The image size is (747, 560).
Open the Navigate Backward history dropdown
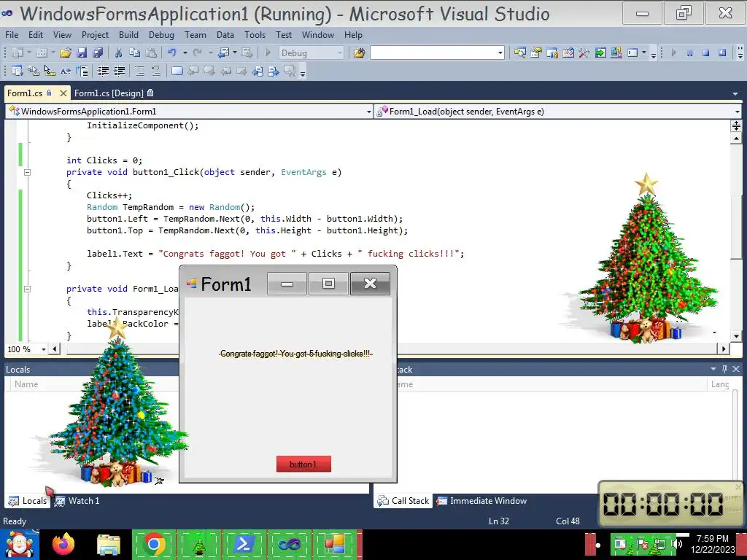tap(235, 52)
